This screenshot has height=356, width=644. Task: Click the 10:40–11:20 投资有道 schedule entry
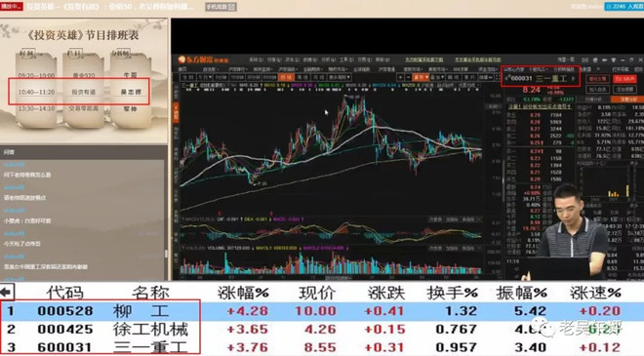[79, 92]
